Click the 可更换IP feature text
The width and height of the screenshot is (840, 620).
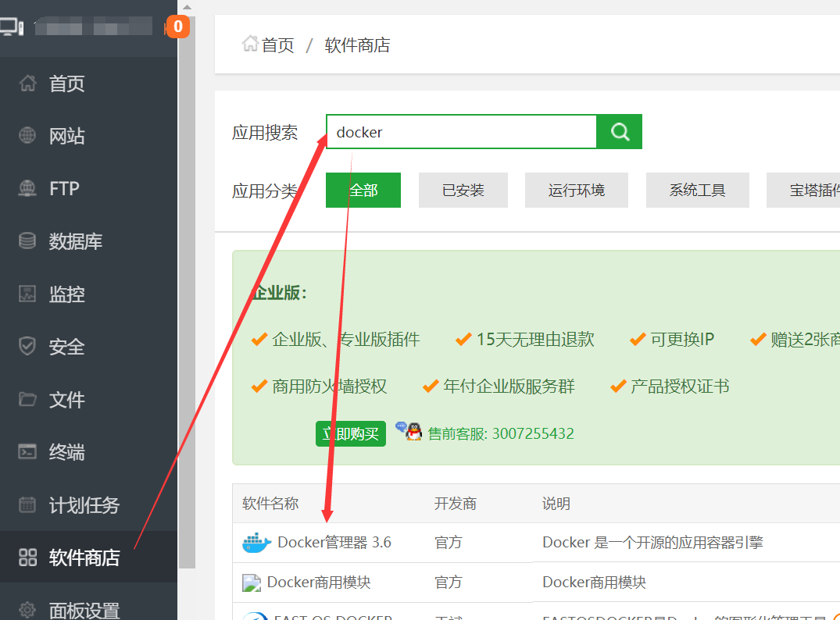point(682,339)
